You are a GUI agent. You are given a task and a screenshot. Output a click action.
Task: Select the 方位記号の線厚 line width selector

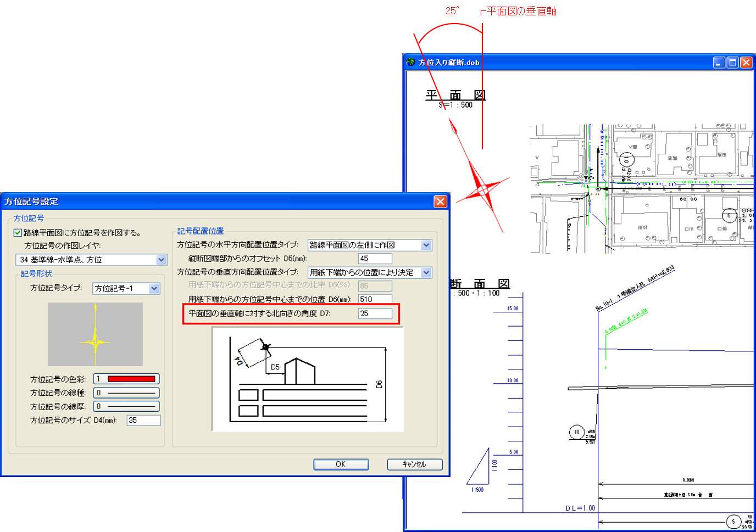coord(126,406)
